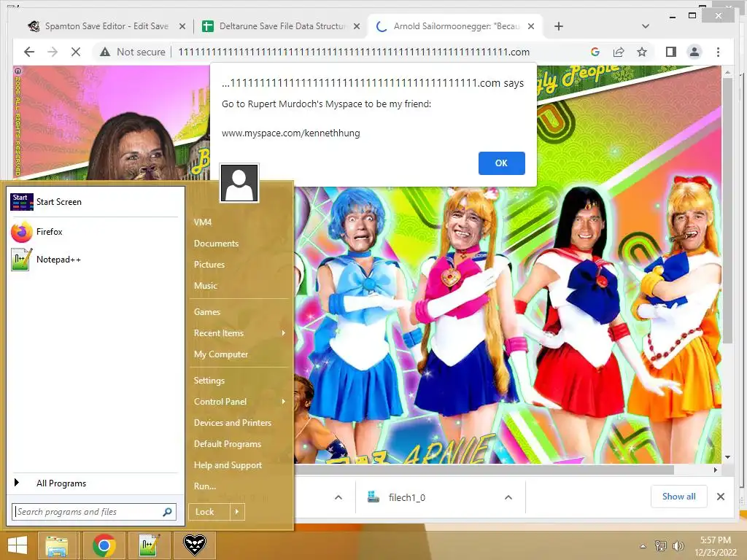
Task: Open the tab search chevron
Action: tap(645, 26)
